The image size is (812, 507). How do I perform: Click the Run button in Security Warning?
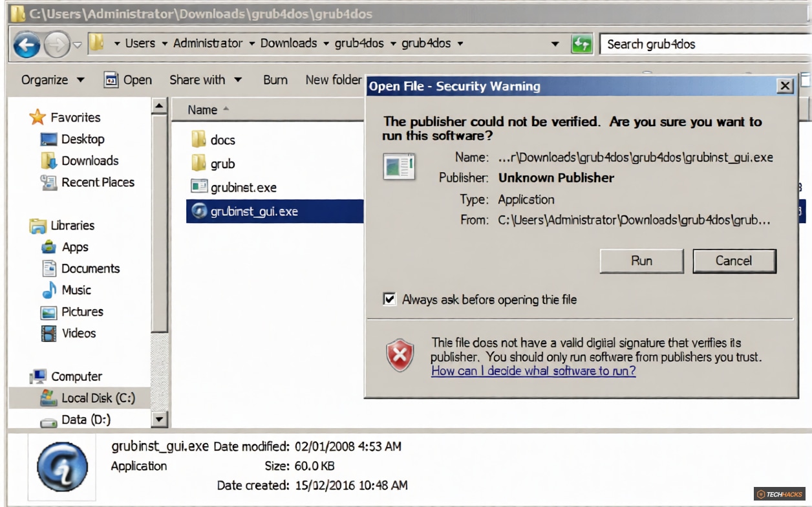pyautogui.click(x=641, y=261)
